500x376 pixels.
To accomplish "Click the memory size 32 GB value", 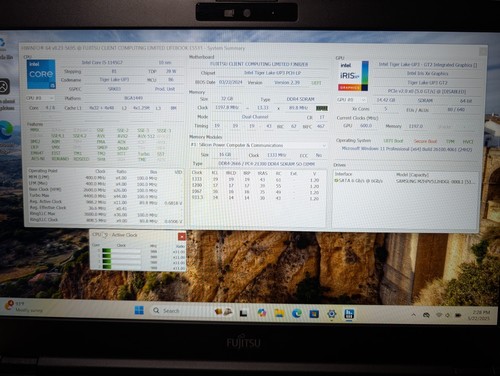I will pos(227,99).
